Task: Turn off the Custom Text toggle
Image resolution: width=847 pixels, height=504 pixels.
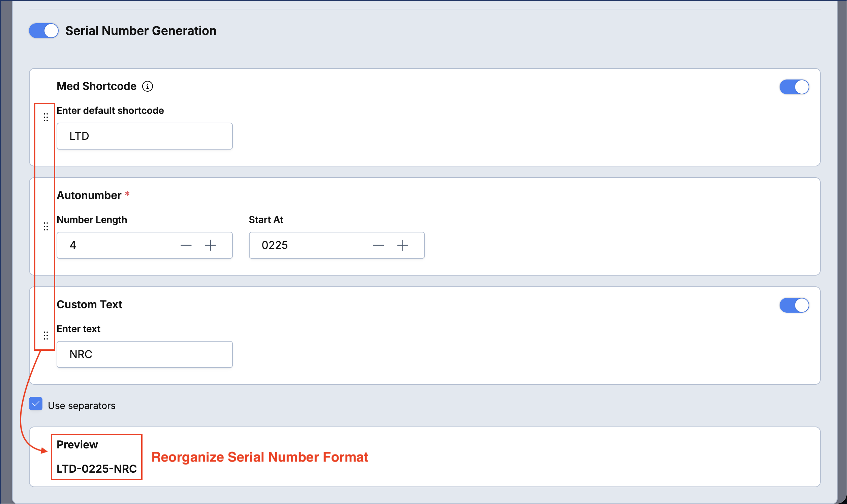Action: tap(794, 305)
